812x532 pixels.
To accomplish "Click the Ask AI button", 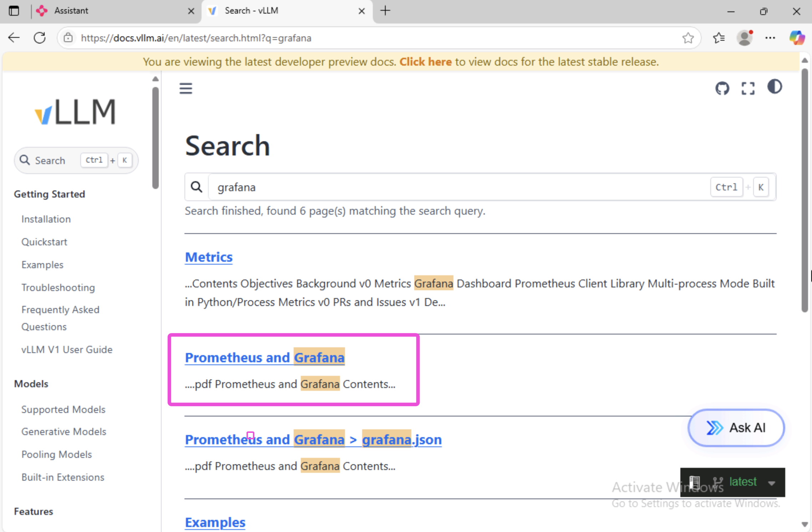I will (x=736, y=428).
